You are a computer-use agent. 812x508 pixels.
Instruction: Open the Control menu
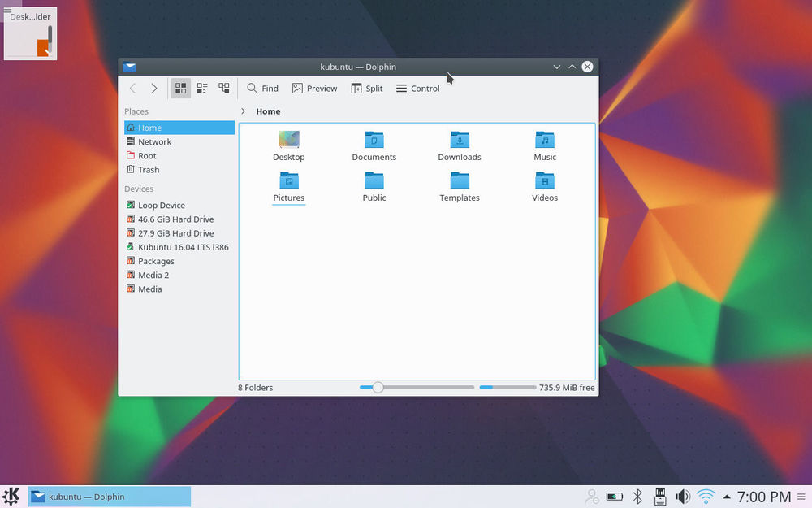coord(417,89)
